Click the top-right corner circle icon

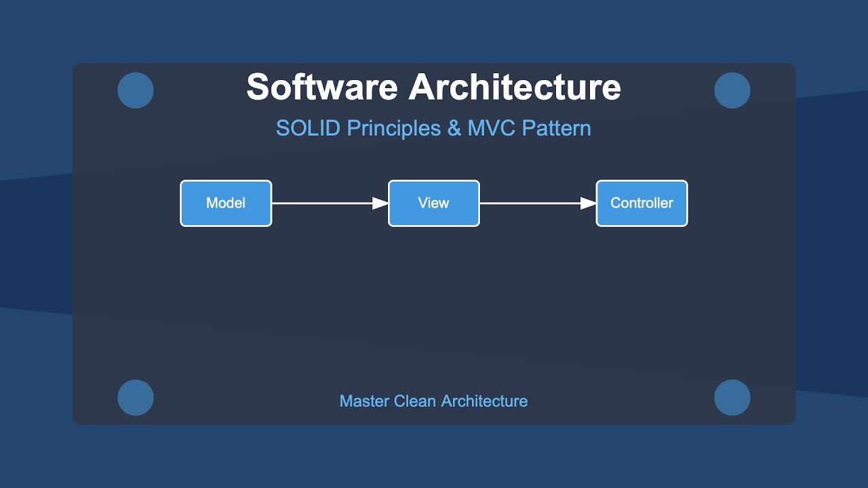[732, 89]
